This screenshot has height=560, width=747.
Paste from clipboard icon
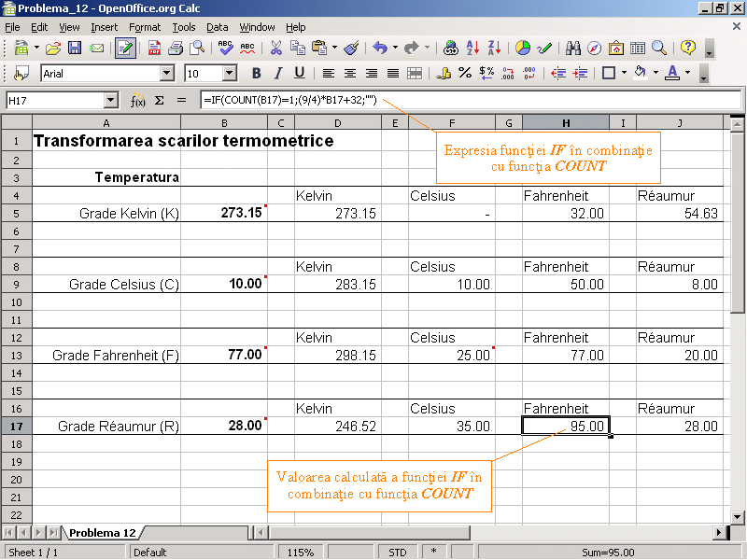(x=319, y=49)
